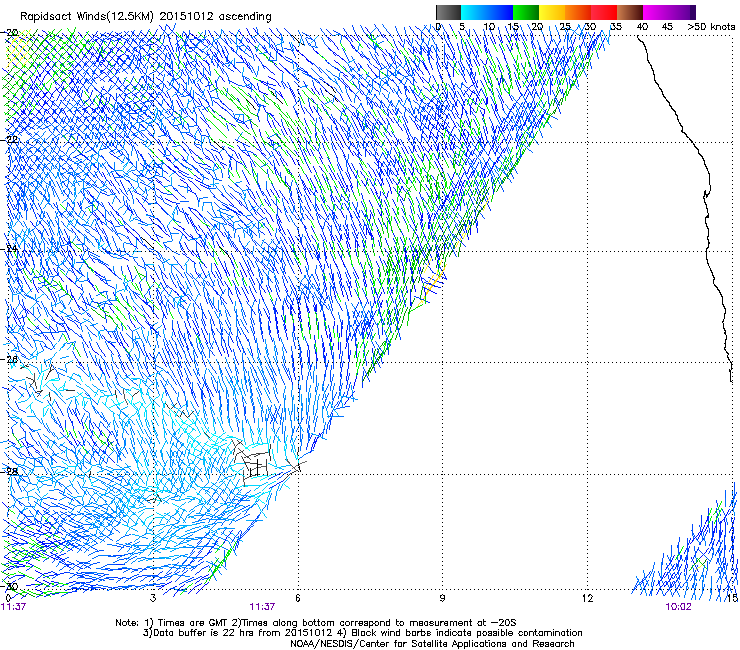Click the title 'Rapidscat Winds(12.5KM) 20151012 ascending'

pyautogui.click(x=146, y=17)
